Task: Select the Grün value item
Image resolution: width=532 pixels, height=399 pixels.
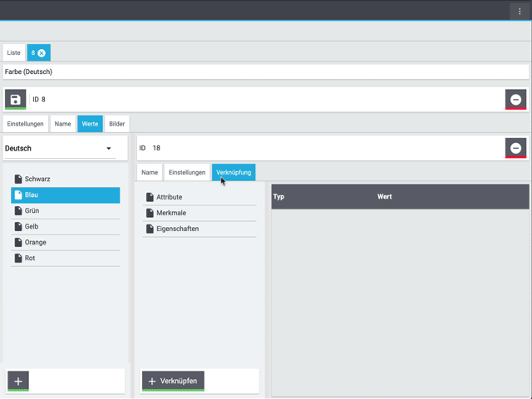Action: click(32, 210)
